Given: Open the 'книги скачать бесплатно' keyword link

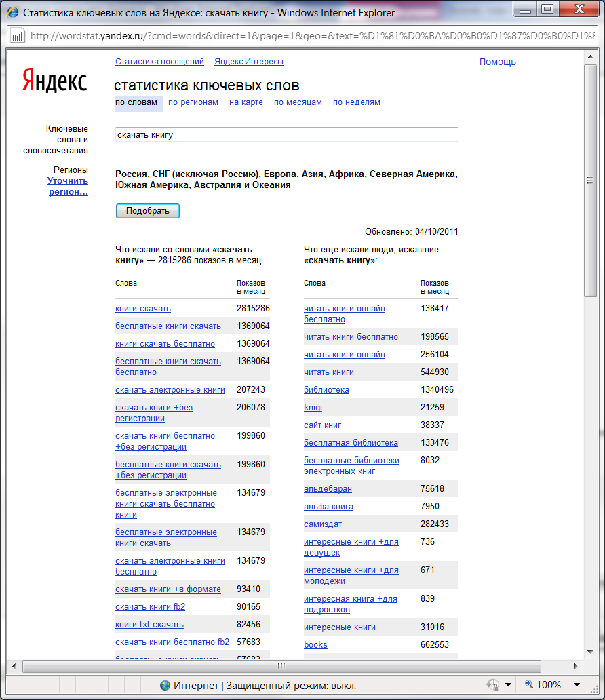Looking at the screenshot, I should pyautogui.click(x=165, y=344).
